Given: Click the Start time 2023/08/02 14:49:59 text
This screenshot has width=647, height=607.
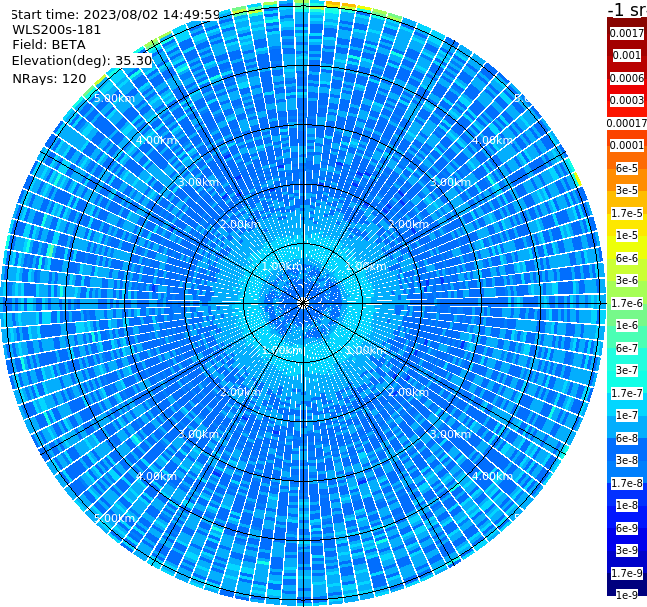Looking at the screenshot, I should click(x=115, y=15).
